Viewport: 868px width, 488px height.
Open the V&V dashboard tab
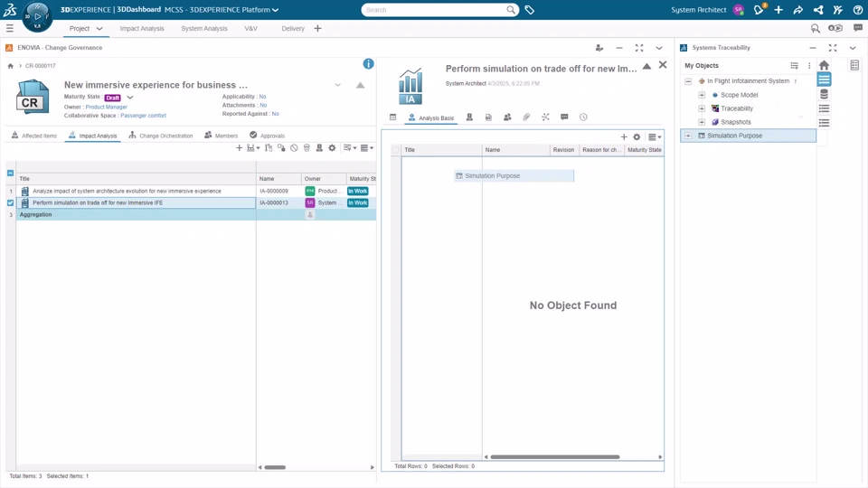[x=250, y=29]
